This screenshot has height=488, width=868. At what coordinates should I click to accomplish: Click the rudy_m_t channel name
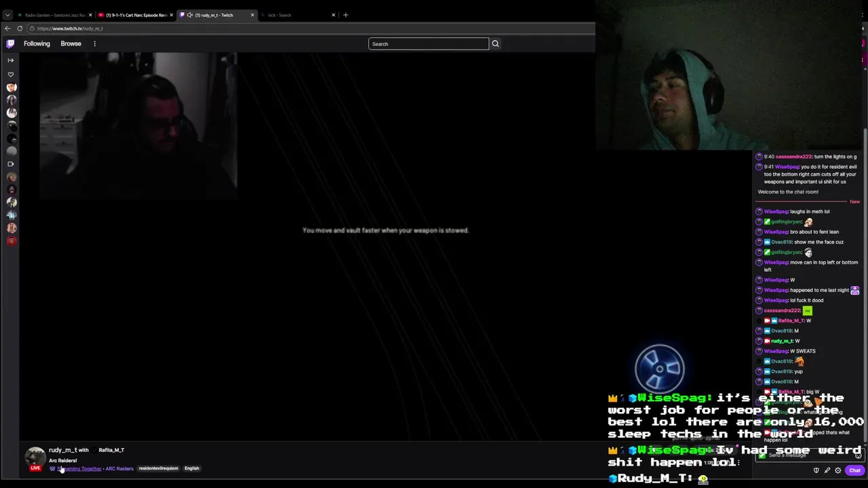[62, 450]
